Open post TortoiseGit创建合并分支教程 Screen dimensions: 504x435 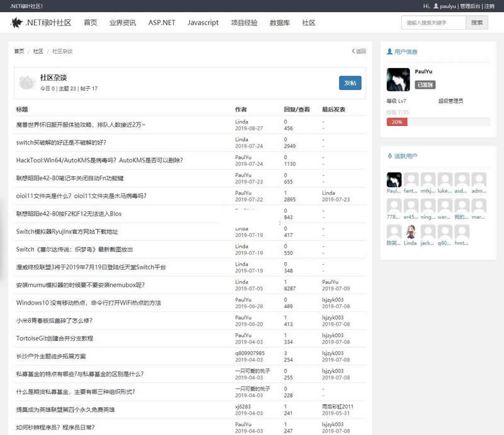[55, 339]
